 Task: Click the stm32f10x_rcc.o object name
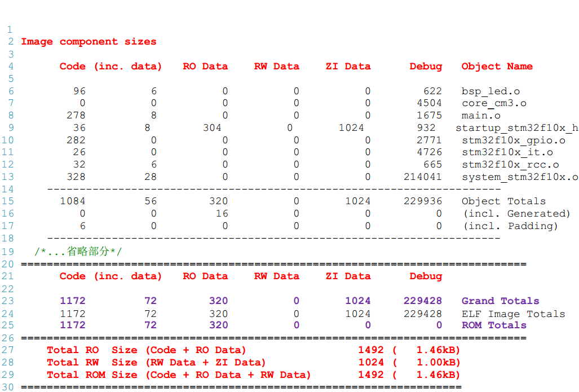click(x=510, y=164)
